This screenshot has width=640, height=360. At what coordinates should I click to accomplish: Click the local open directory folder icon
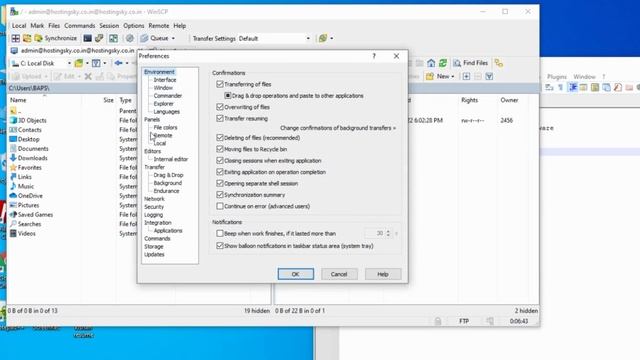(79, 63)
